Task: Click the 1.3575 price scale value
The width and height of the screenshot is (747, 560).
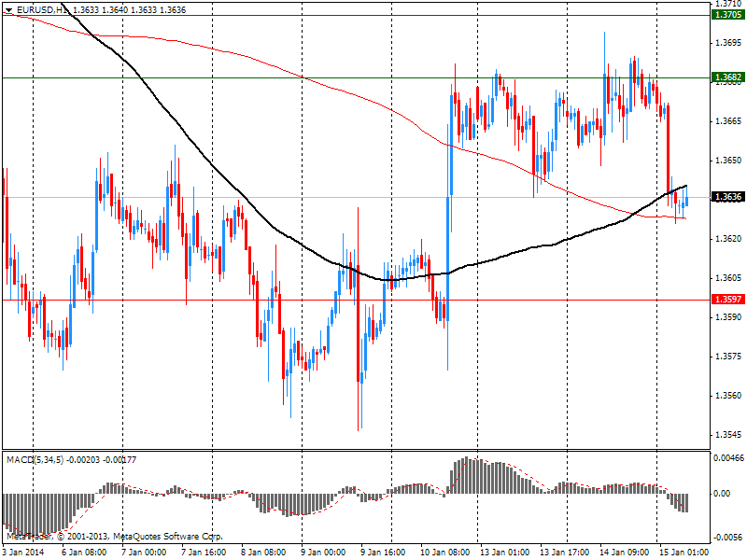Action: (x=728, y=357)
